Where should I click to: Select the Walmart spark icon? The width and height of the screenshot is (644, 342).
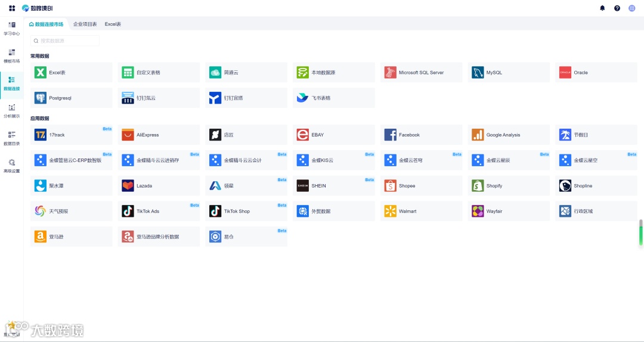[x=390, y=211]
